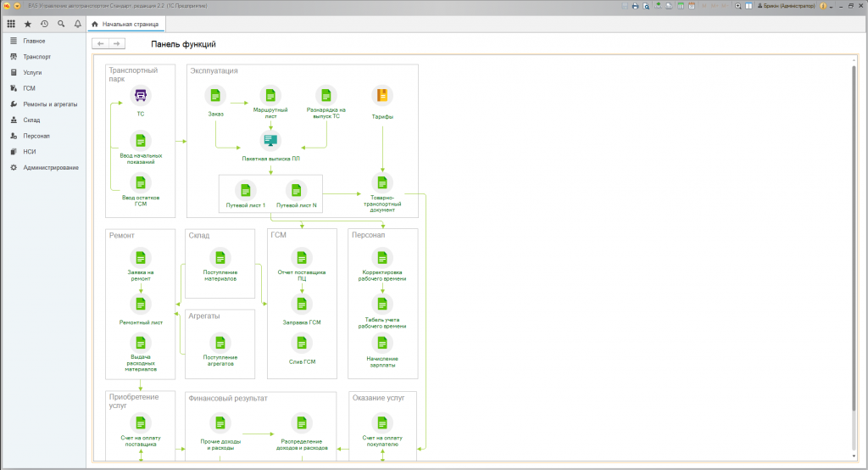Screen dimensions: 868x470
Task: Click the vertical scrollbar of function panel
Action: 854,238
